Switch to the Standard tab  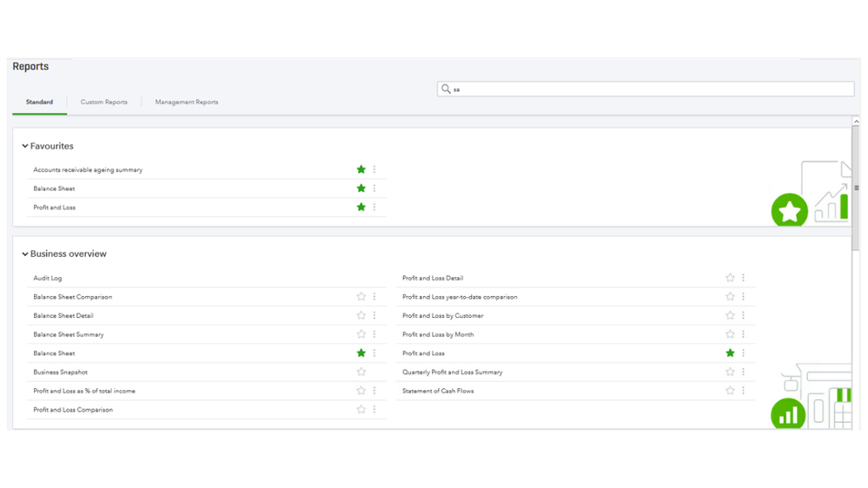click(39, 102)
